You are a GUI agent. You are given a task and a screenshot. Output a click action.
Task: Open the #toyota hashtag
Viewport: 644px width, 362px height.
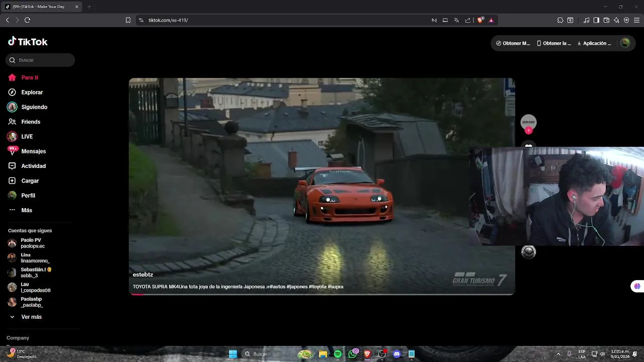click(317, 287)
